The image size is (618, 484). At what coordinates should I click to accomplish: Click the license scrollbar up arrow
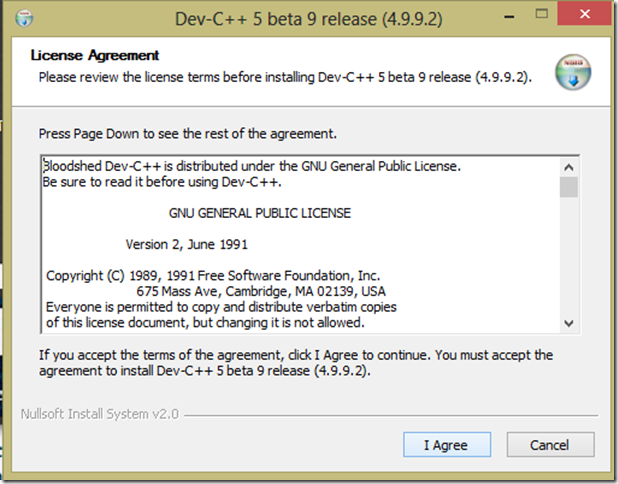(568, 167)
